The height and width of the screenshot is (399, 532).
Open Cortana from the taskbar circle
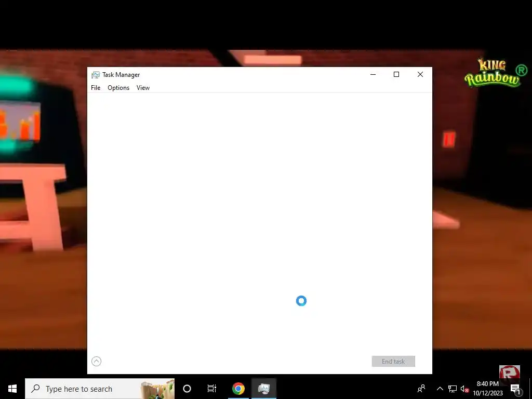(187, 389)
